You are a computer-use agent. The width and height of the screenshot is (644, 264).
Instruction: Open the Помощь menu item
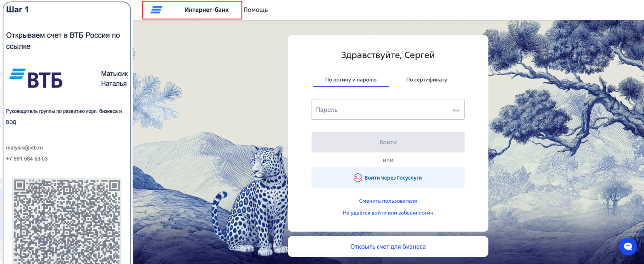tap(256, 10)
